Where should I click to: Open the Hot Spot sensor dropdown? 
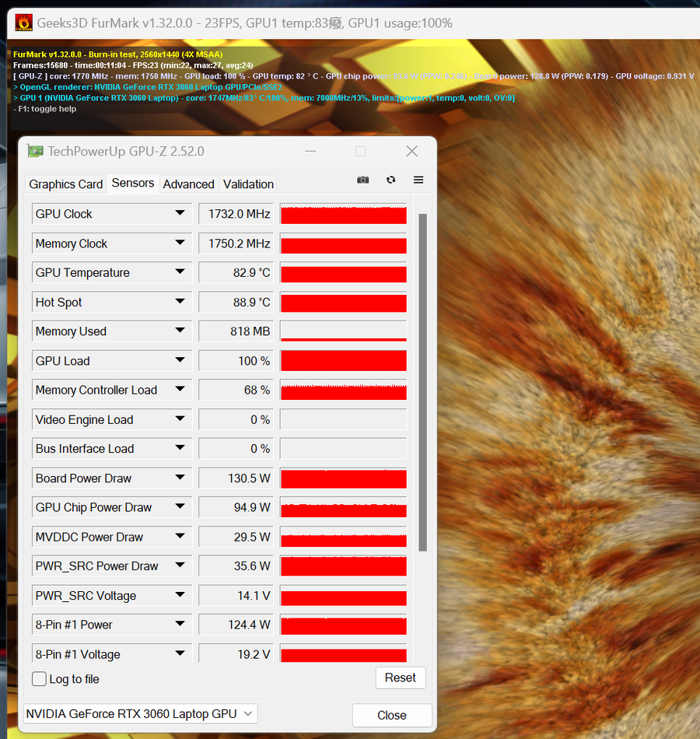[x=180, y=301]
